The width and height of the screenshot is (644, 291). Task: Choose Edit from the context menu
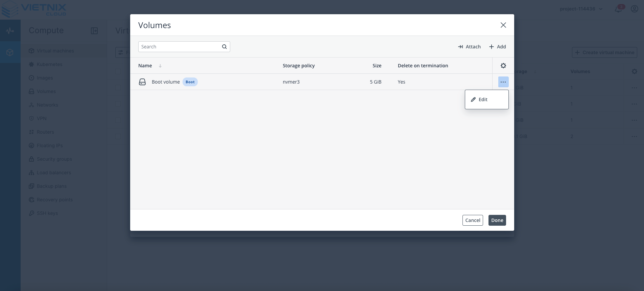(x=486, y=99)
